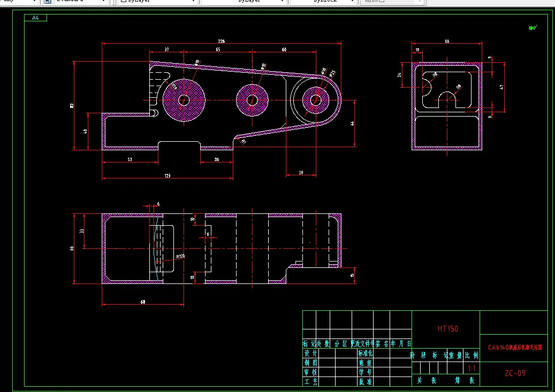The height and width of the screenshot is (392, 555).
Task: Select the 24 dimension in side view
Action: (x=399, y=75)
